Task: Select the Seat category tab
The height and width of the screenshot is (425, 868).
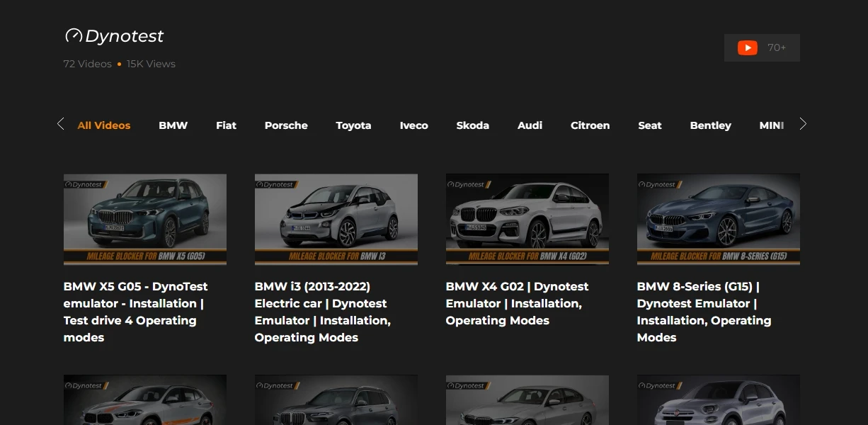Action: [x=649, y=125]
